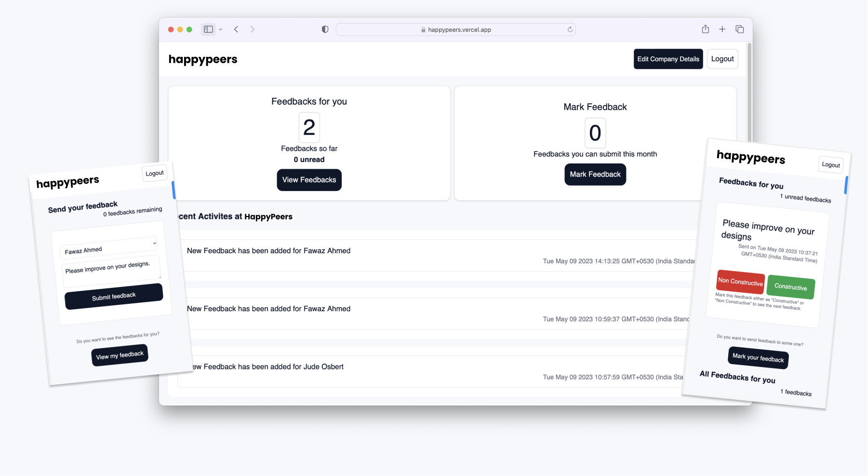
Task: Click the Edit Company Details button
Action: (x=668, y=59)
